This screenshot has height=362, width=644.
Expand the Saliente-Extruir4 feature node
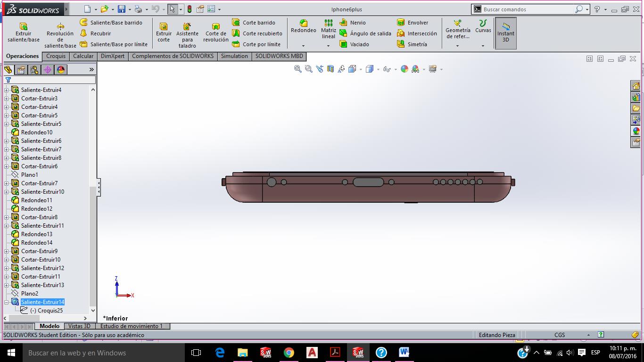pyautogui.click(x=7, y=90)
